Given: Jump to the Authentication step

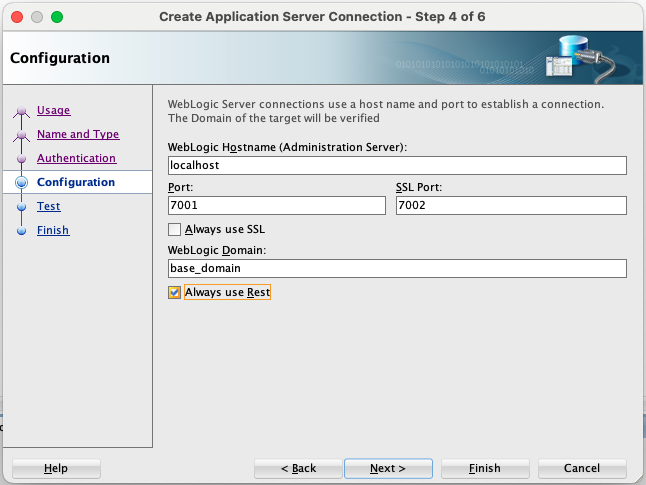Looking at the screenshot, I should 76,158.
